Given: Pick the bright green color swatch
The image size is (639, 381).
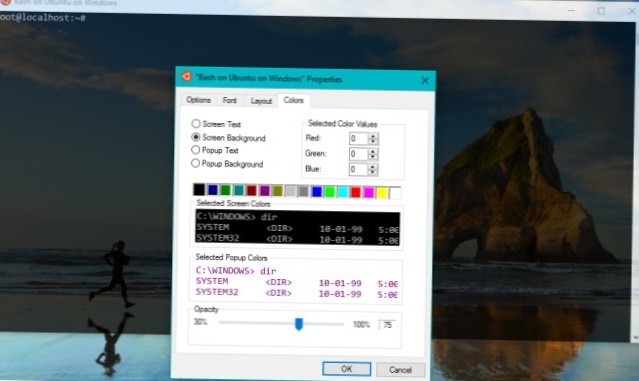Looking at the screenshot, I should coord(330,192).
